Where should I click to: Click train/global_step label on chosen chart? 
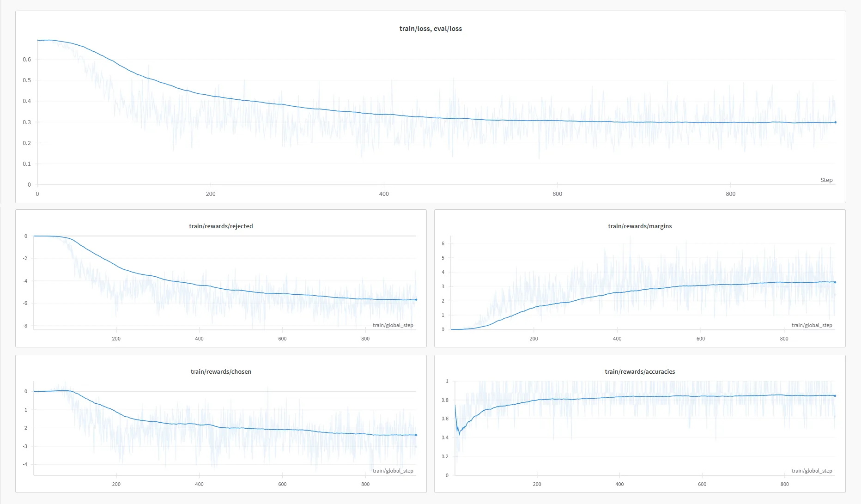pyautogui.click(x=393, y=471)
